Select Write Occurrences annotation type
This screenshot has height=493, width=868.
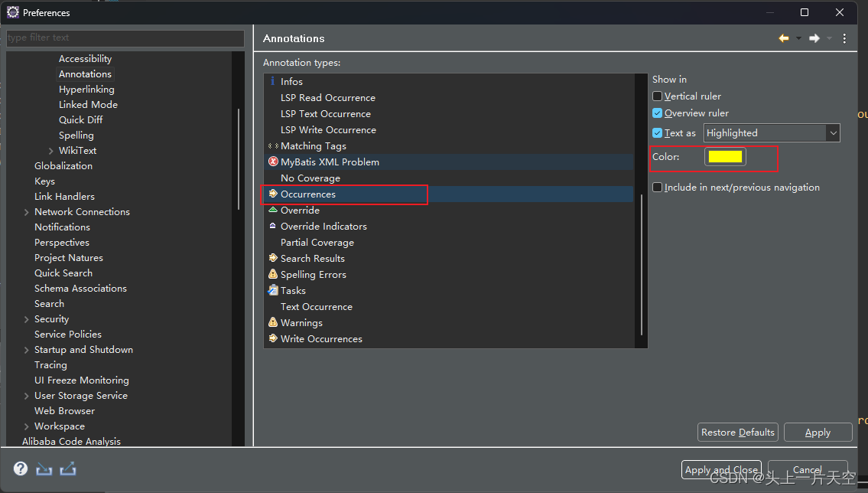[321, 338]
